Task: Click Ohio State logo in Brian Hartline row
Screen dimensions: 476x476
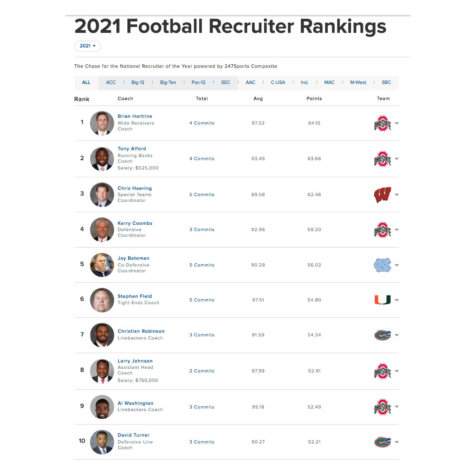Action: point(382,123)
